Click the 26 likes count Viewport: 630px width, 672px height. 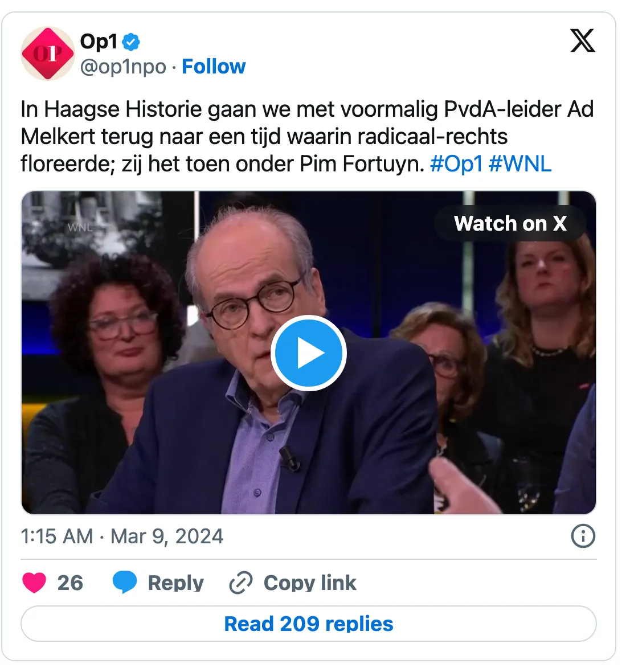coord(70,583)
